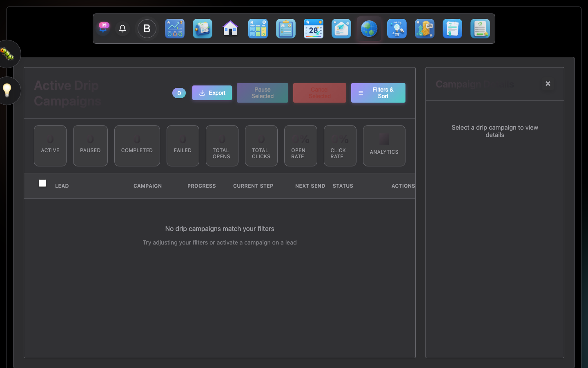Click the alerts icon with 39 badge
The width and height of the screenshot is (588, 368).
pos(103,29)
